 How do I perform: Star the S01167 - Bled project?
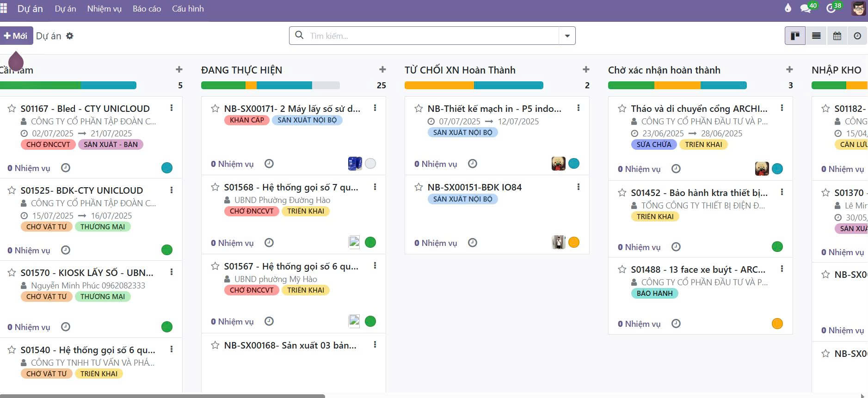(x=12, y=109)
